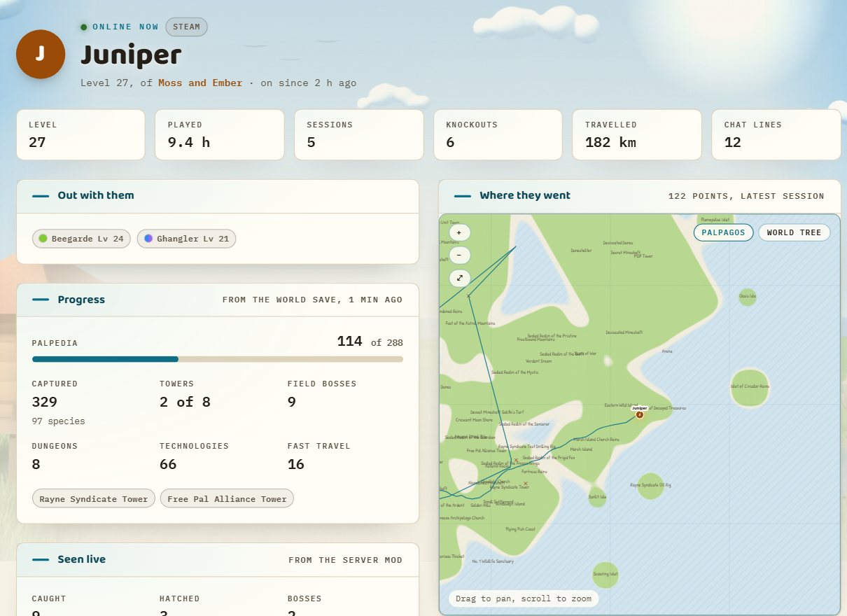Click the '97 species' text
The image size is (847, 616).
coord(59,421)
